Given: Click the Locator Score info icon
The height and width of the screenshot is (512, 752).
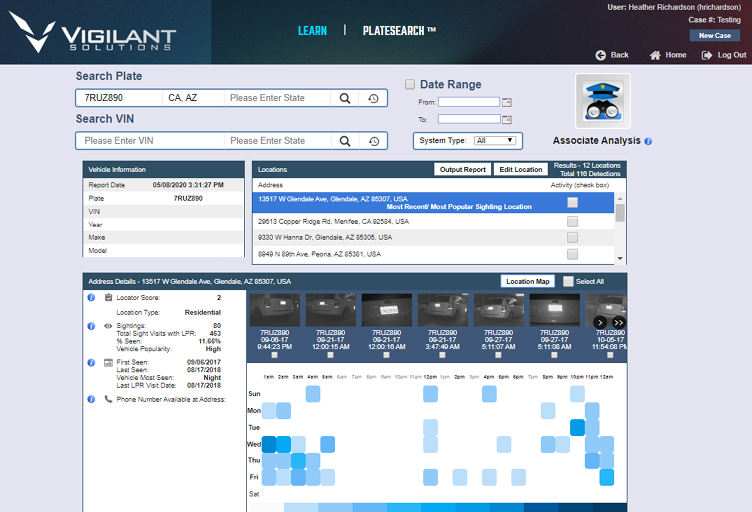Looking at the screenshot, I should click(92, 297).
